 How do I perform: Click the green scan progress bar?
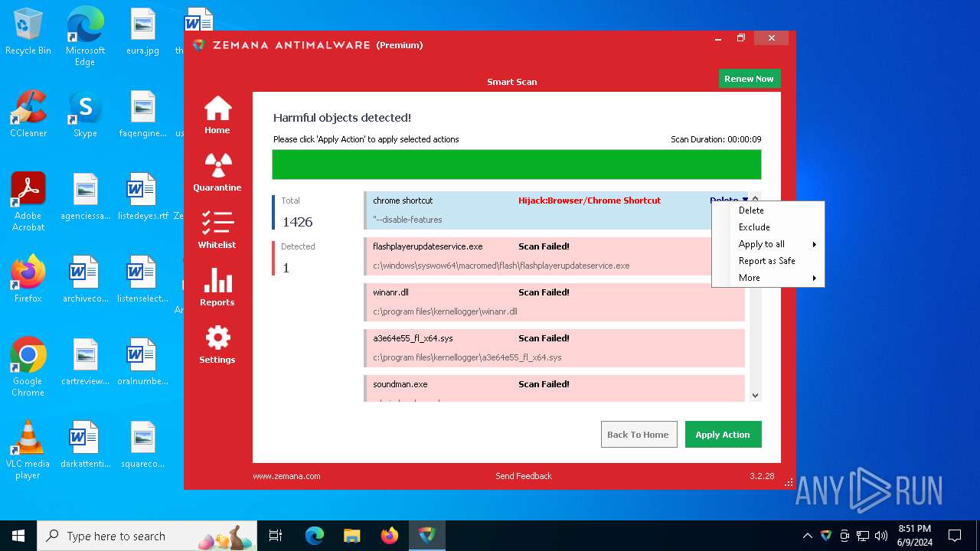pos(517,165)
